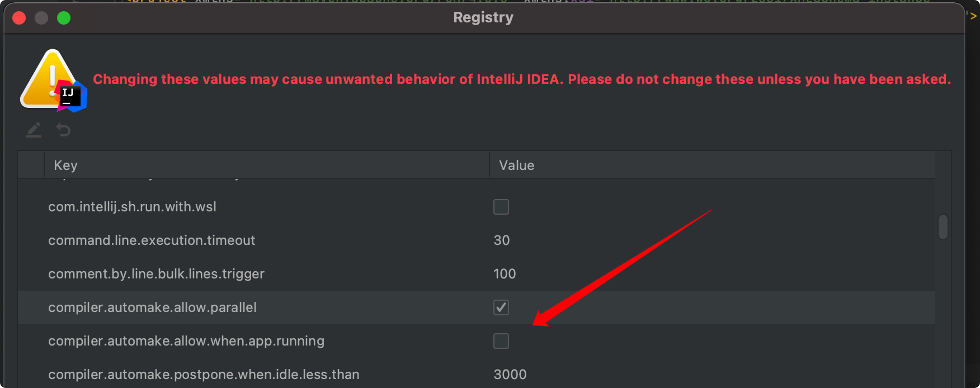Click the value 100 for bulk lines trigger
The width and height of the screenshot is (980, 388).
point(505,274)
